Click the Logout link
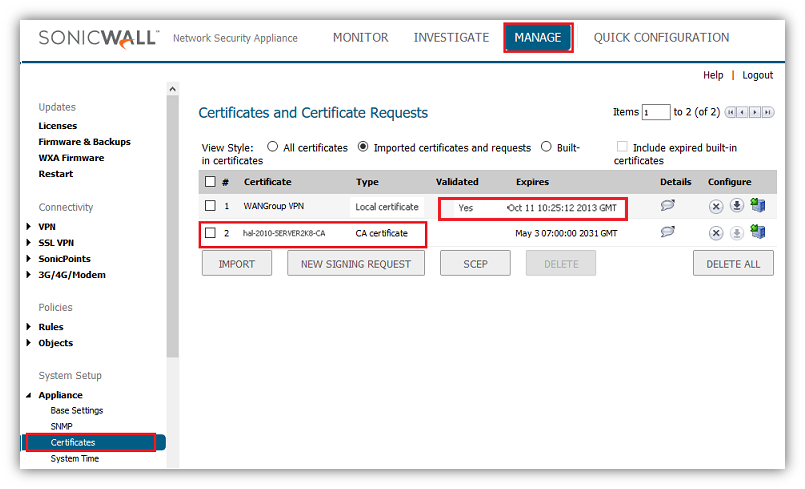The height and width of the screenshot is (489, 805). point(757,75)
